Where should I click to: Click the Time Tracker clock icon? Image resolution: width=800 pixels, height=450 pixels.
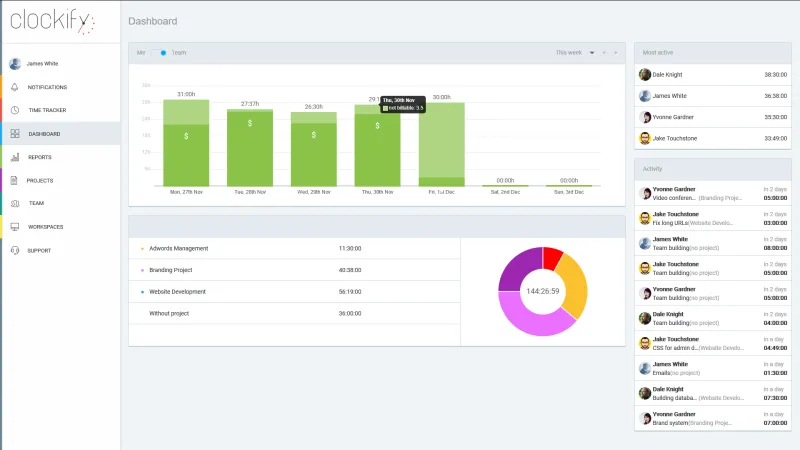point(15,110)
